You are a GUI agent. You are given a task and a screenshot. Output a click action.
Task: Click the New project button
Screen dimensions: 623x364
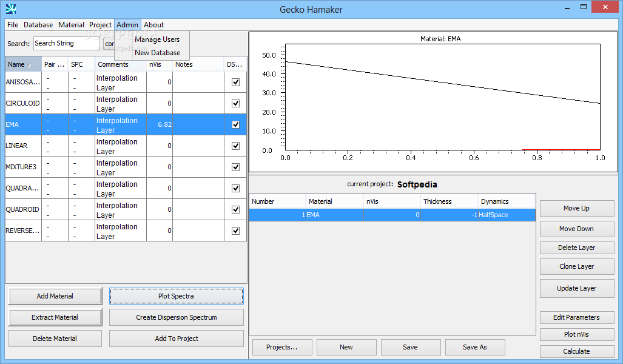[x=346, y=347]
